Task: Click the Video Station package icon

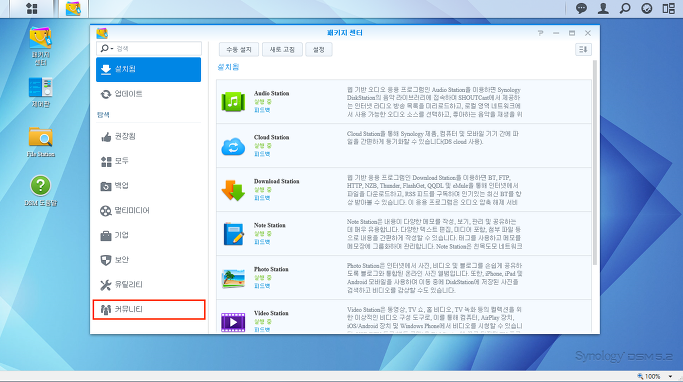Action: 233,322
